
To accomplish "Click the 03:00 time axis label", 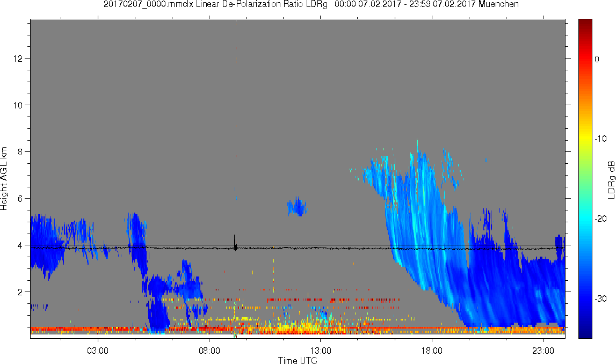I will (x=97, y=351).
